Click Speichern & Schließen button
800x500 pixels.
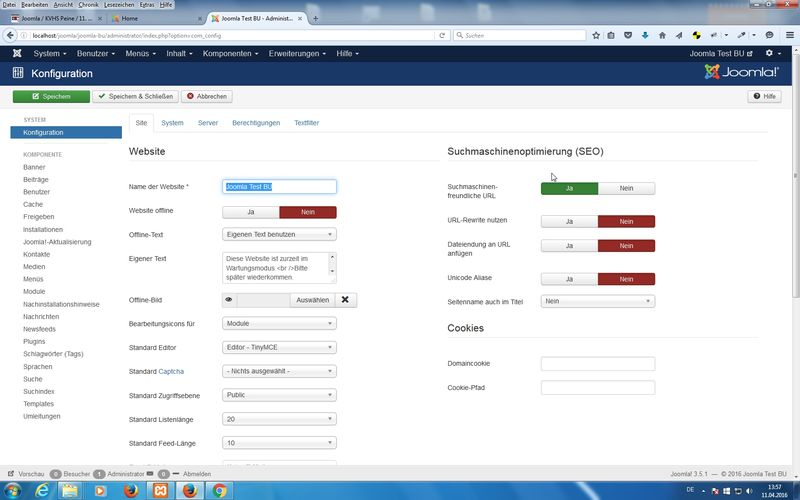[135, 96]
